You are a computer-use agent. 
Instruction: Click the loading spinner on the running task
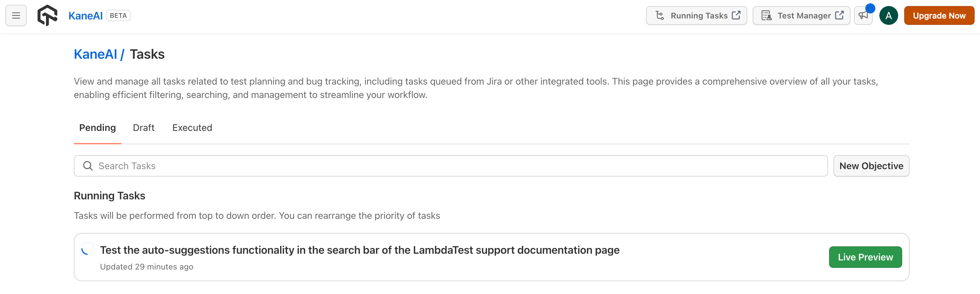point(88,249)
